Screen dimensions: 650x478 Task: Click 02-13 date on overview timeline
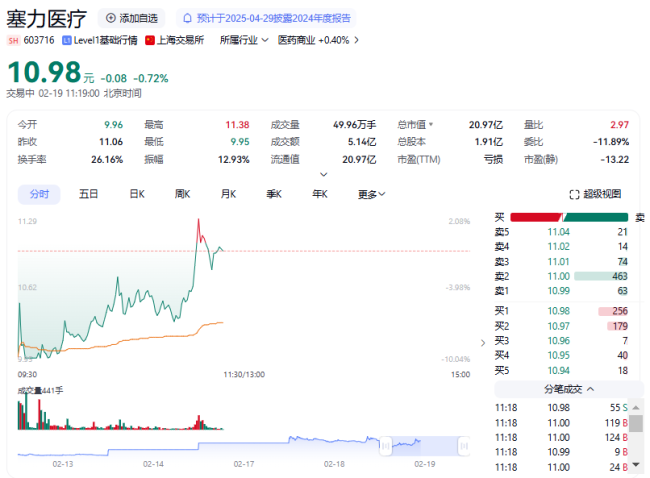63,464
